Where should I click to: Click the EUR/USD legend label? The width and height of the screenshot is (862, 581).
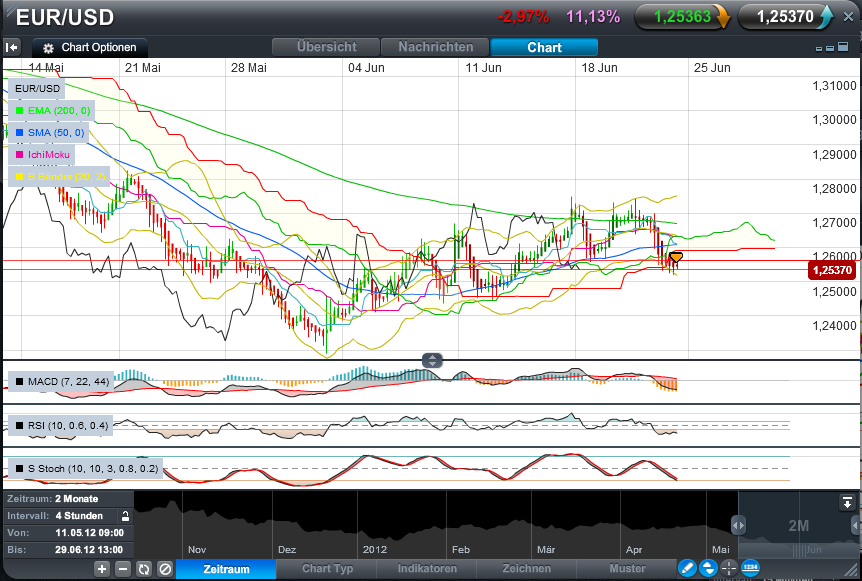pos(37,88)
